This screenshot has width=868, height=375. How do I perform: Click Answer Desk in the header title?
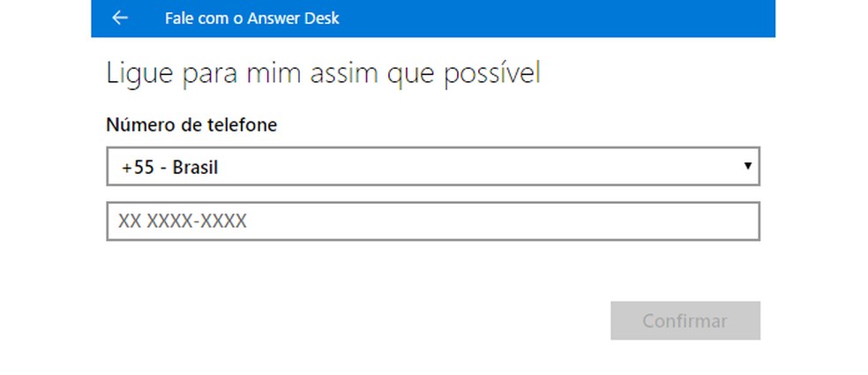coord(296,18)
